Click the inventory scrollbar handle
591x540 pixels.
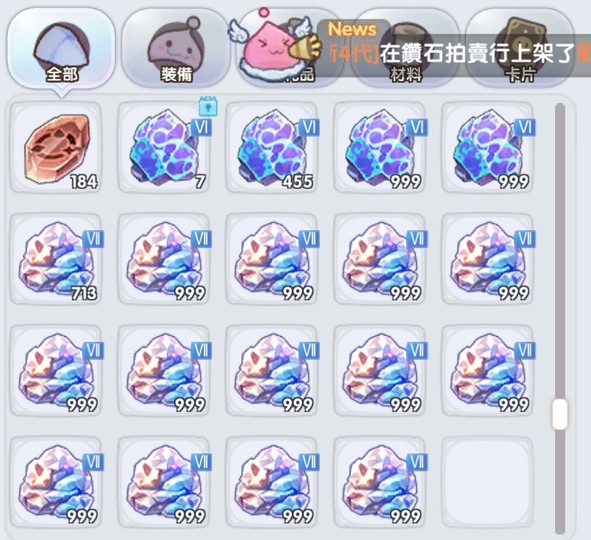[x=560, y=415]
